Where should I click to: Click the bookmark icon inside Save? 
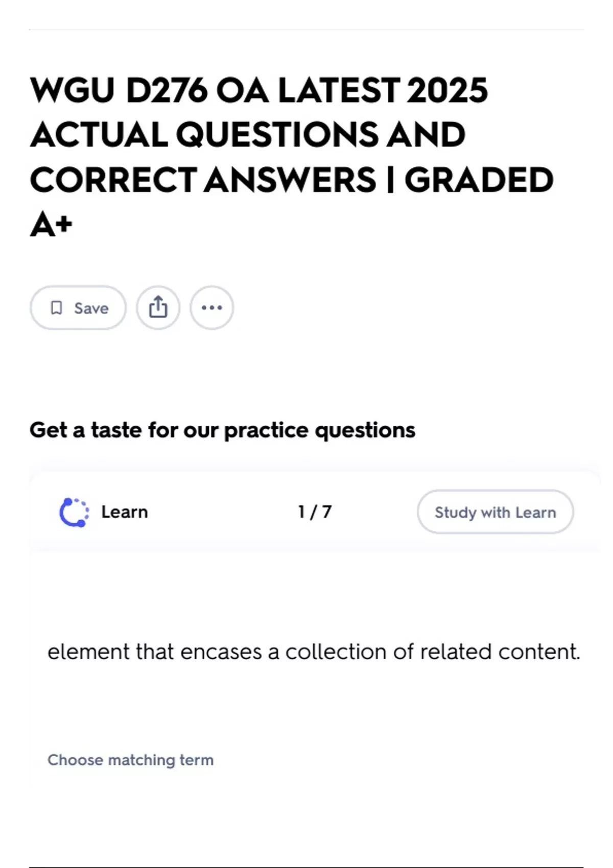[56, 308]
